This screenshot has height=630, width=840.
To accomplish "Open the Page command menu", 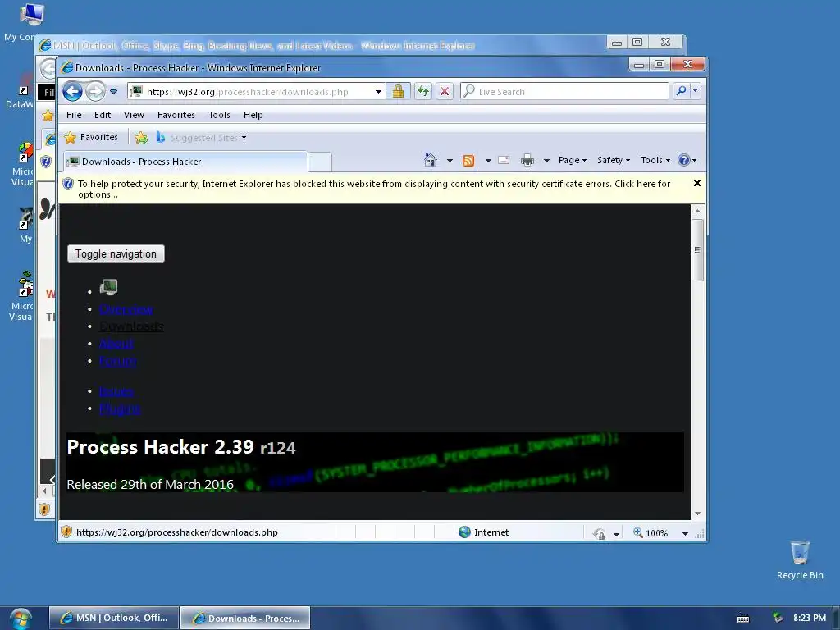I will [572, 160].
